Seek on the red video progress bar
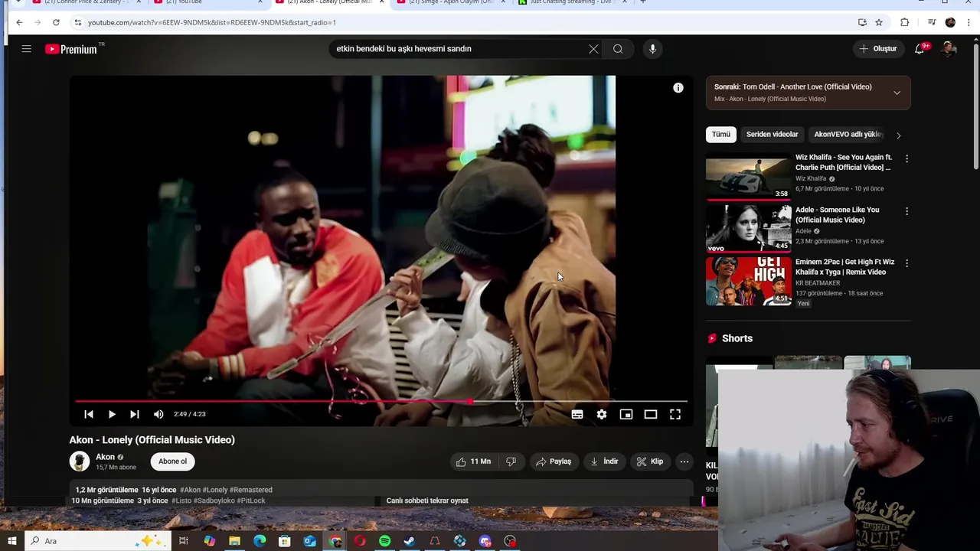 pyautogui.click(x=381, y=401)
